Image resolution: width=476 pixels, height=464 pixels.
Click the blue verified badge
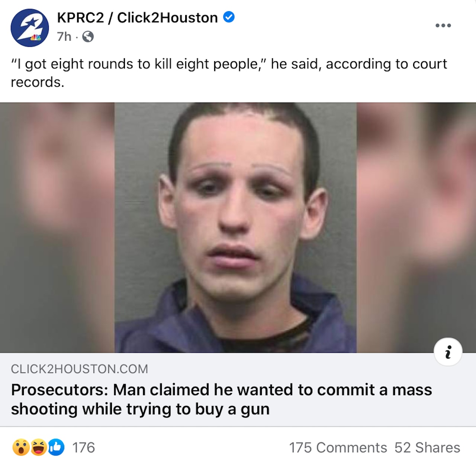(229, 17)
